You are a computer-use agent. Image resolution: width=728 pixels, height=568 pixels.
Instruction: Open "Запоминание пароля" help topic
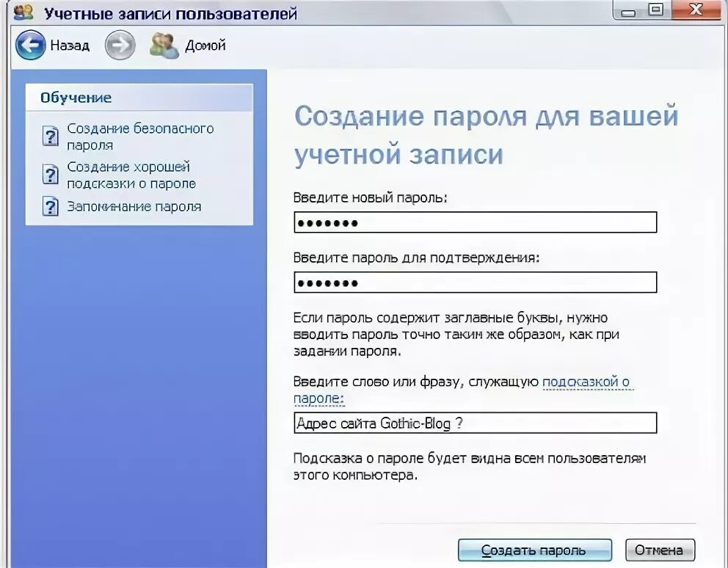[x=134, y=206]
